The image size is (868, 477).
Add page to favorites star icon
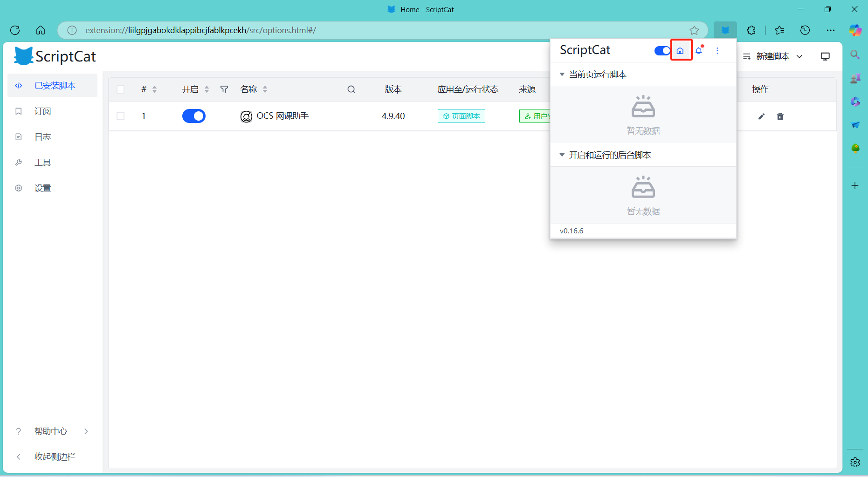tap(695, 30)
